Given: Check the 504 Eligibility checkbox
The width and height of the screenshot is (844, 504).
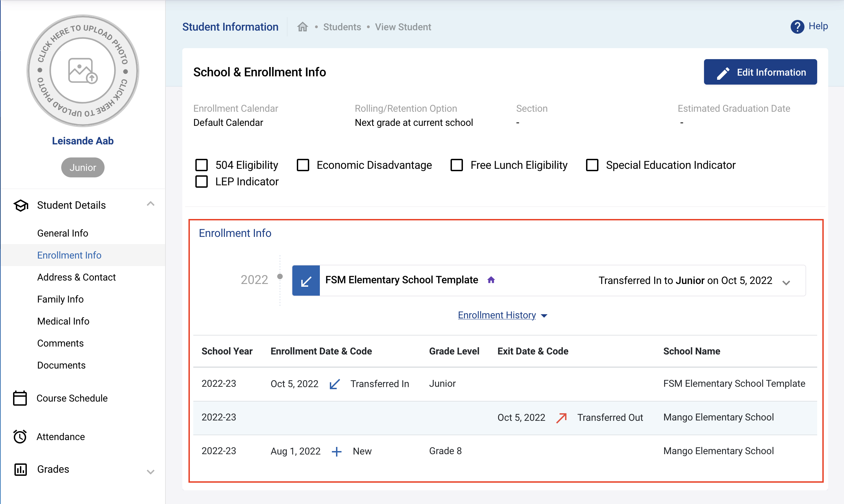Looking at the screenshot, I should 202,165.
